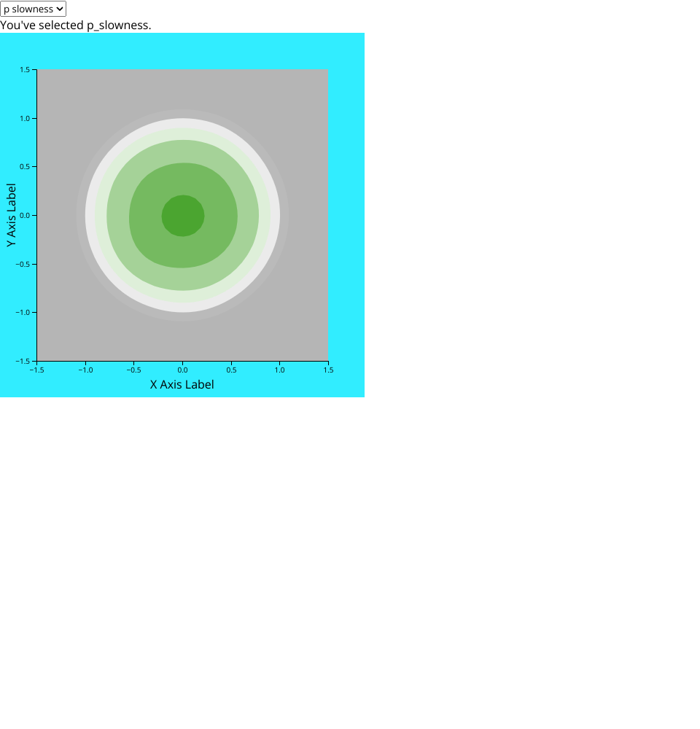Click the x-axis tick label 1.5
Screen dimensions: 700x729
point(328,370)
